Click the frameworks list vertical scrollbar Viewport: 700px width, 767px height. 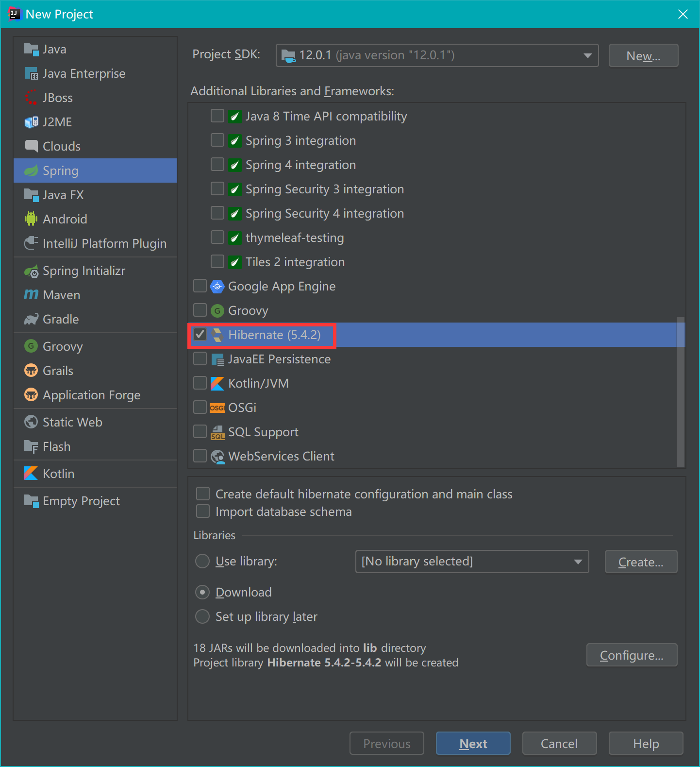click(x=681, y=392)
